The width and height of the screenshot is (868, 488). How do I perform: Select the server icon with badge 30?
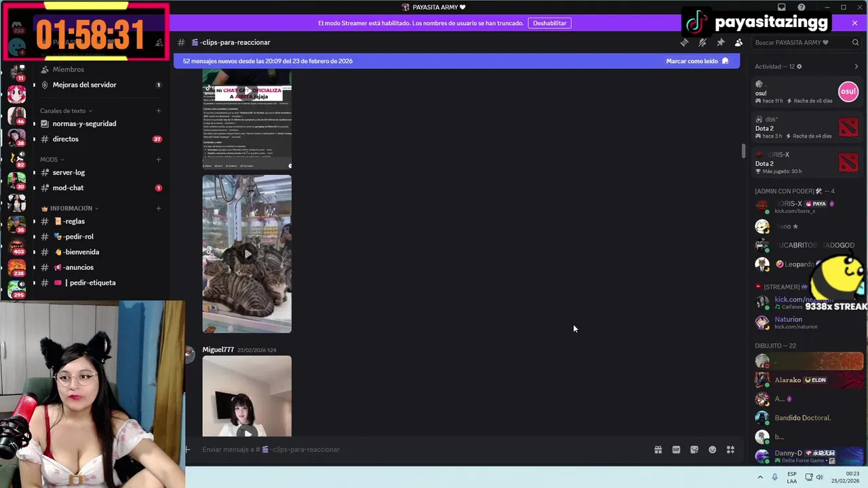tap(16, 180)
